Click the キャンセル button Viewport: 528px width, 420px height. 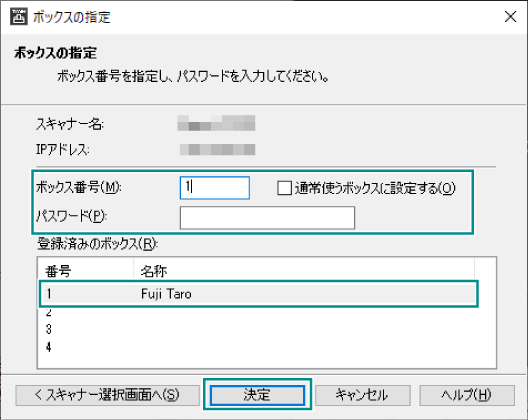pyautogui.click(x=362, y=395)
